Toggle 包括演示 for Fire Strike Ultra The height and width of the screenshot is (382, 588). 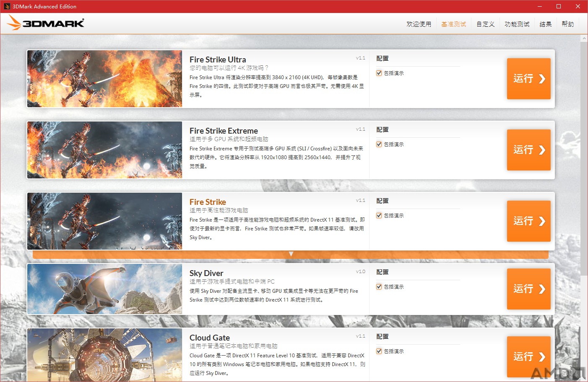(x=379, y=73)
